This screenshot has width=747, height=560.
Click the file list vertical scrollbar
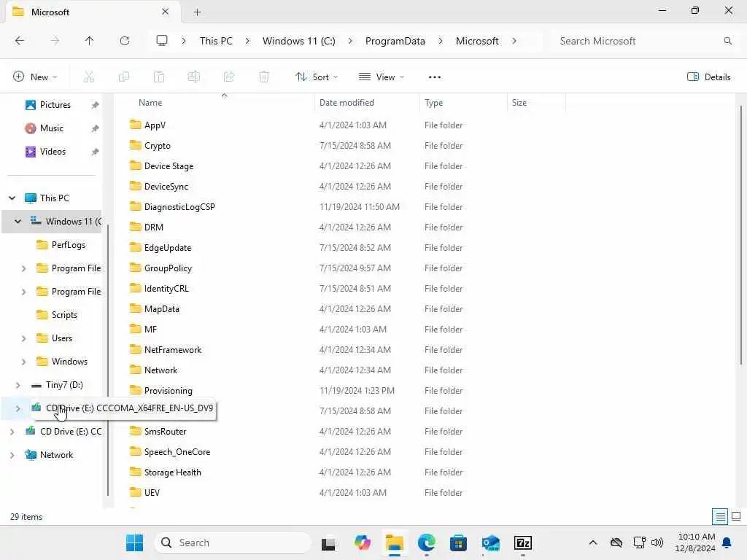click(x=741, y=236)
